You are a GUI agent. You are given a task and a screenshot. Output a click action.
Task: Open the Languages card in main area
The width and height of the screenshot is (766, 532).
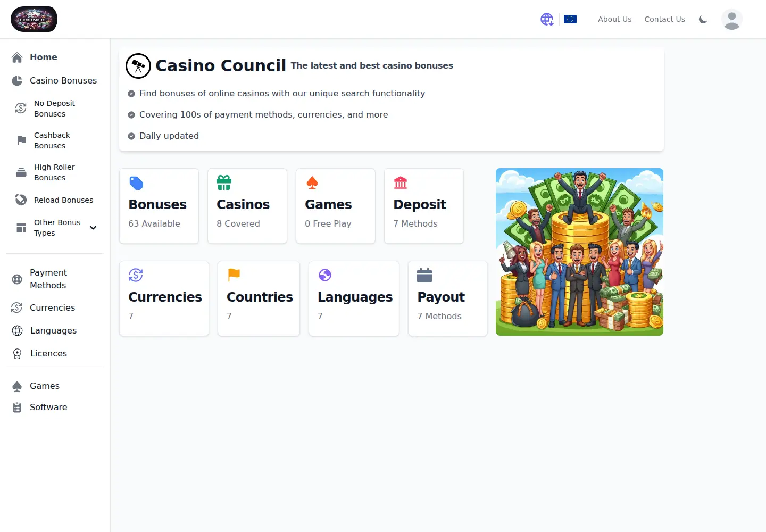click(354, 298)
